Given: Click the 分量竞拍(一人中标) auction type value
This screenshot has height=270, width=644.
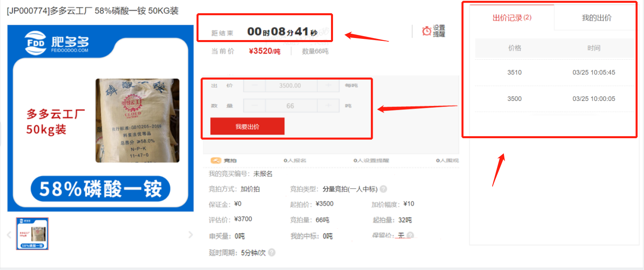Looking at the screenshot, I should click(350, 189).
